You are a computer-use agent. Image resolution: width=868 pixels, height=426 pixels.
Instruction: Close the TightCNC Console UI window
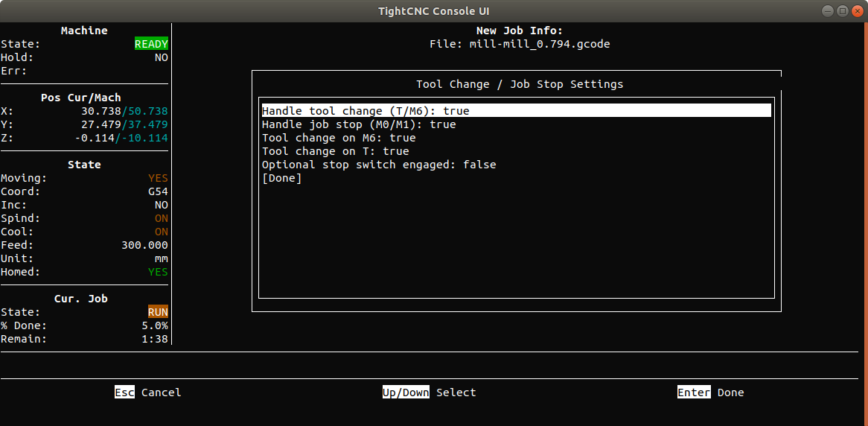(x=856, y=11)
